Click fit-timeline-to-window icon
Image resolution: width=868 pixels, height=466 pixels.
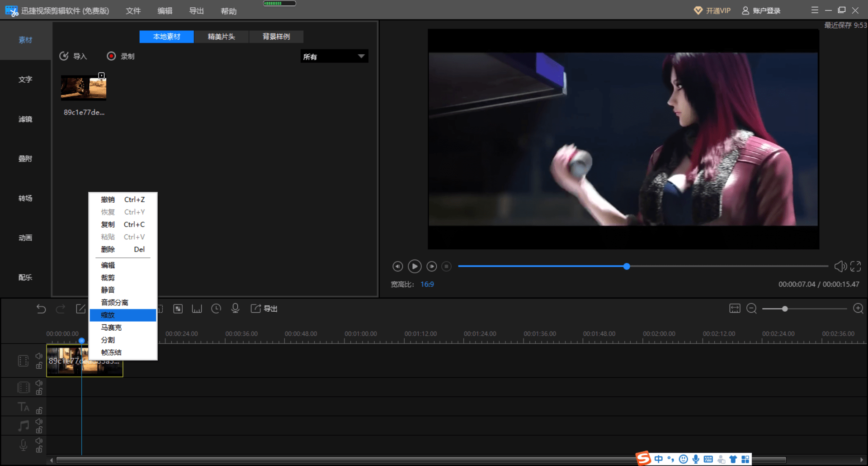click(x=735, y=309)
